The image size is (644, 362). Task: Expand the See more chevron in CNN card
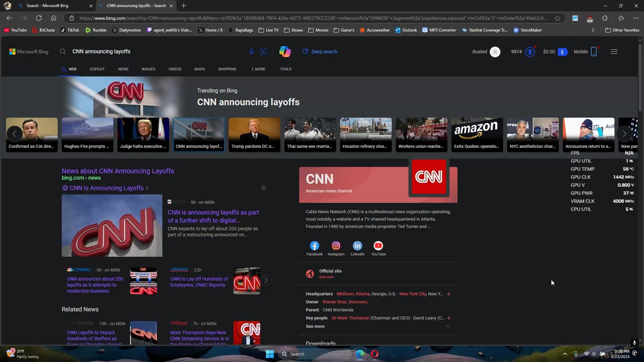click(448, 326)
